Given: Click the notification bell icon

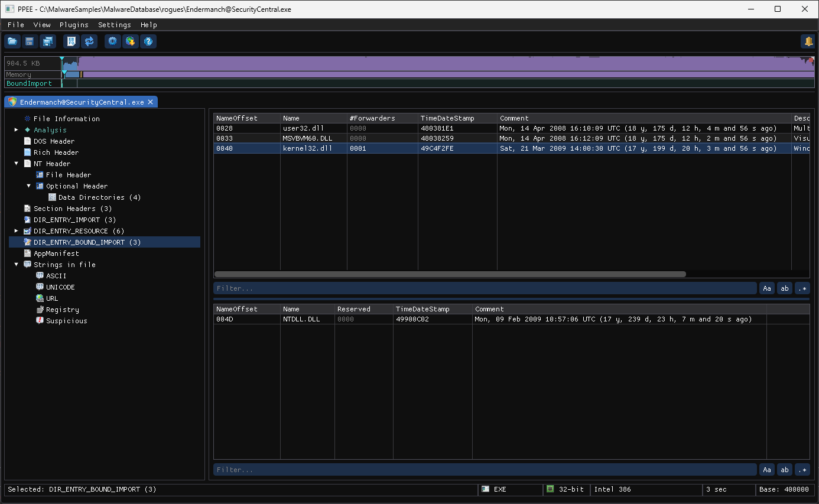Looking at the screenshot, I should (x=808, y=41).
